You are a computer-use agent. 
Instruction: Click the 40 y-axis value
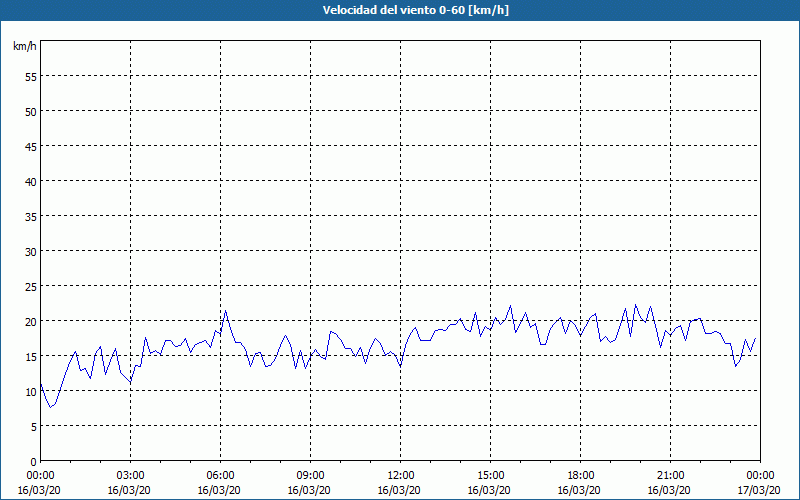[31, 181]
